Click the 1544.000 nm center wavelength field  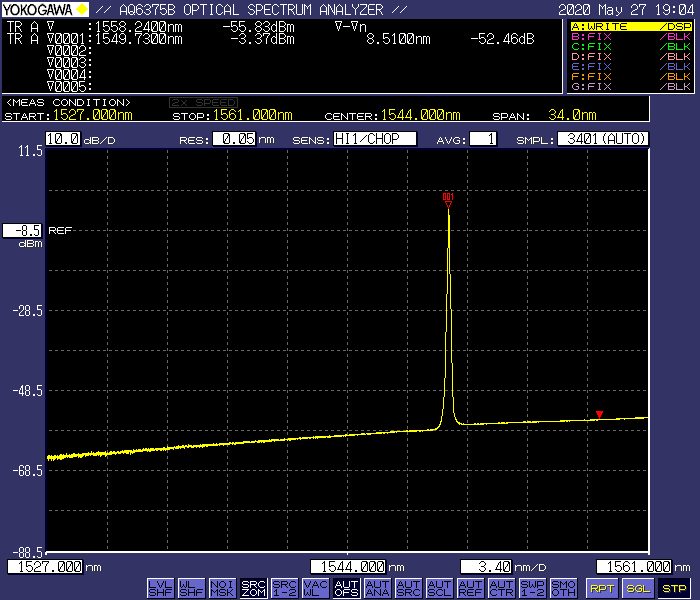(348, 567)
